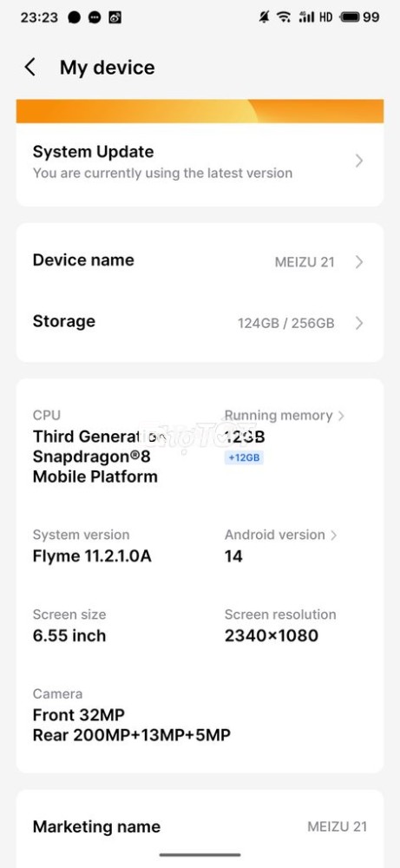Screen dimensions: 400x868
Task: Tap the Wi-Fi status icon
Action: click(284, 17)
